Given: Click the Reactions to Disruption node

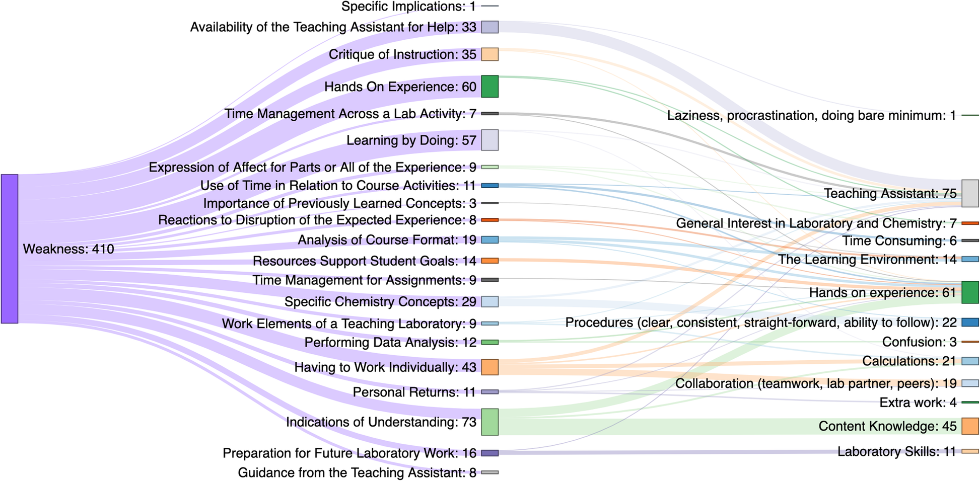Looking at the screenshot, I should click(489, 220).
